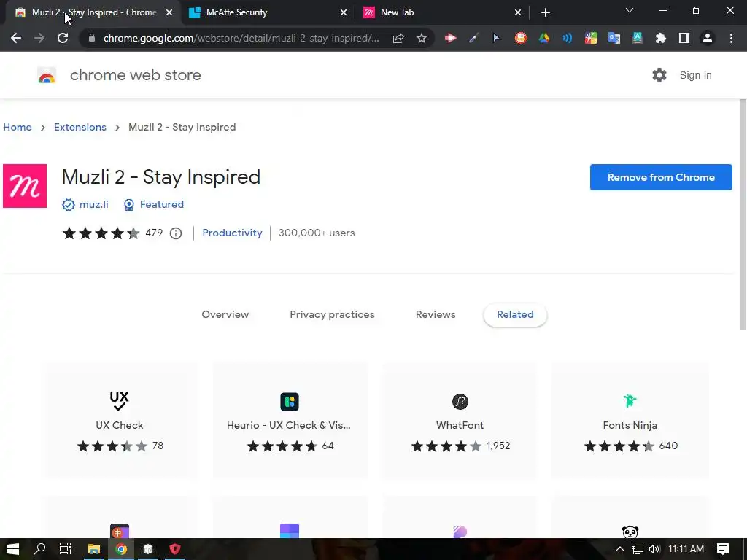747x560 pixels.
Task: Bookmark this page with the star icon
Action: [x=422, y=38]
